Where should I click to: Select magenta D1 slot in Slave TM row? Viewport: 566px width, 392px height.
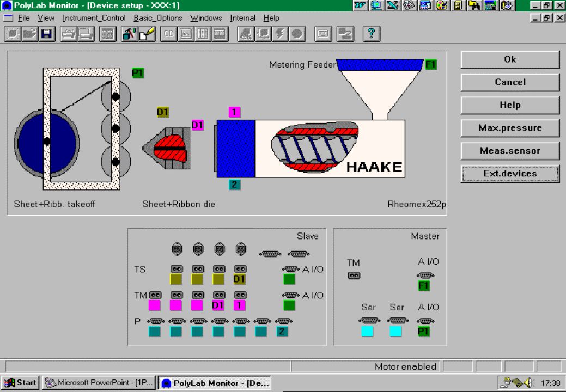[x=218, y=305]
